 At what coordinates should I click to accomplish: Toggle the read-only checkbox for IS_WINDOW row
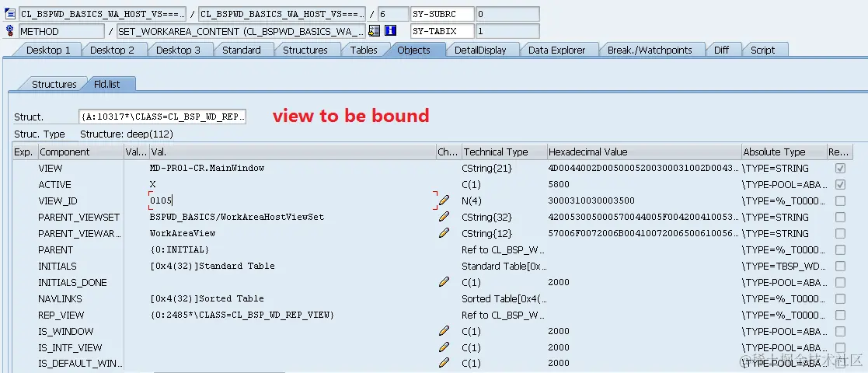coord(840,331)
